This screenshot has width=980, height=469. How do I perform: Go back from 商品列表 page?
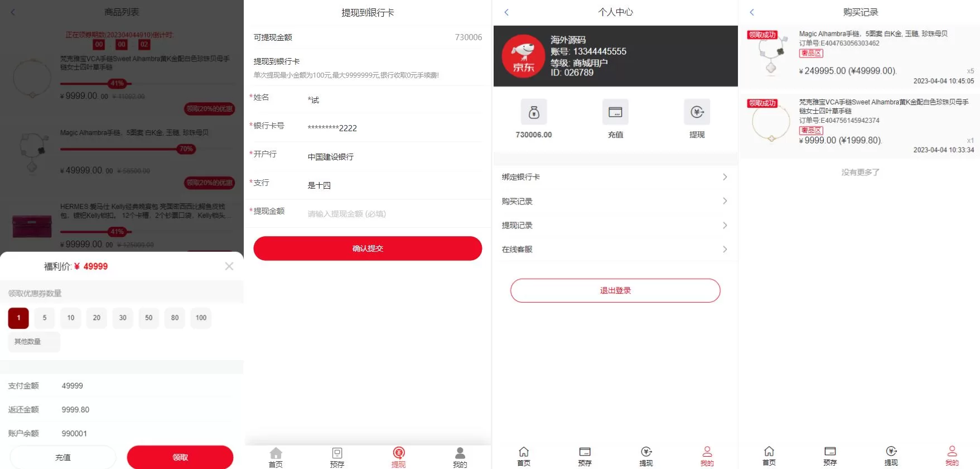(13, 12)
